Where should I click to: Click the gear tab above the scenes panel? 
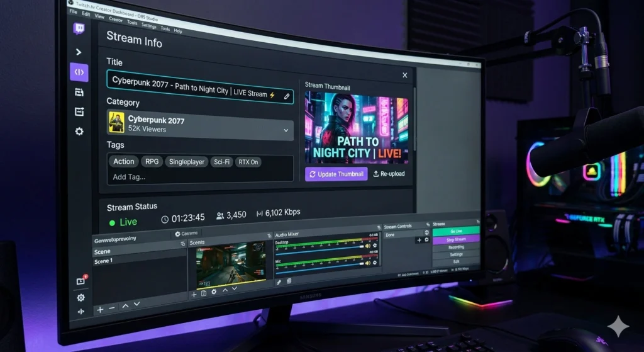(186, 234)
